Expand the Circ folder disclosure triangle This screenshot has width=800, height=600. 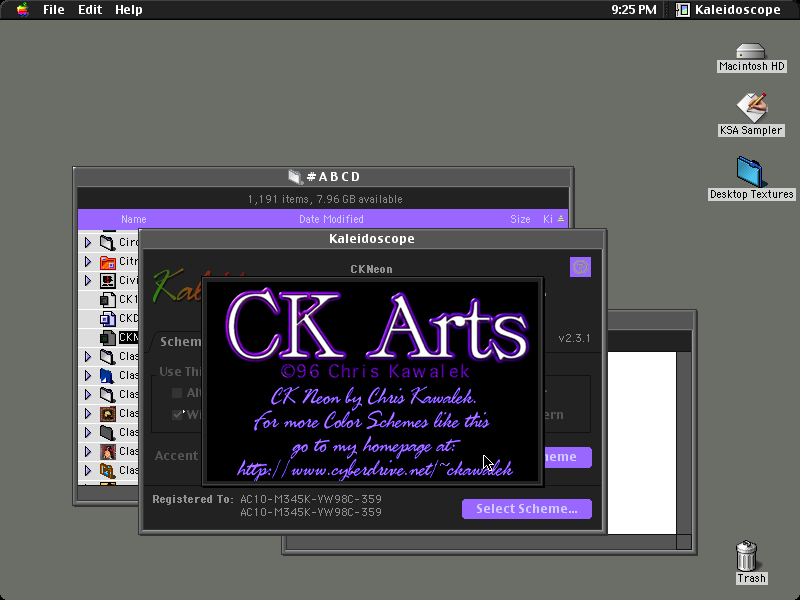click(x=88, y=242)
